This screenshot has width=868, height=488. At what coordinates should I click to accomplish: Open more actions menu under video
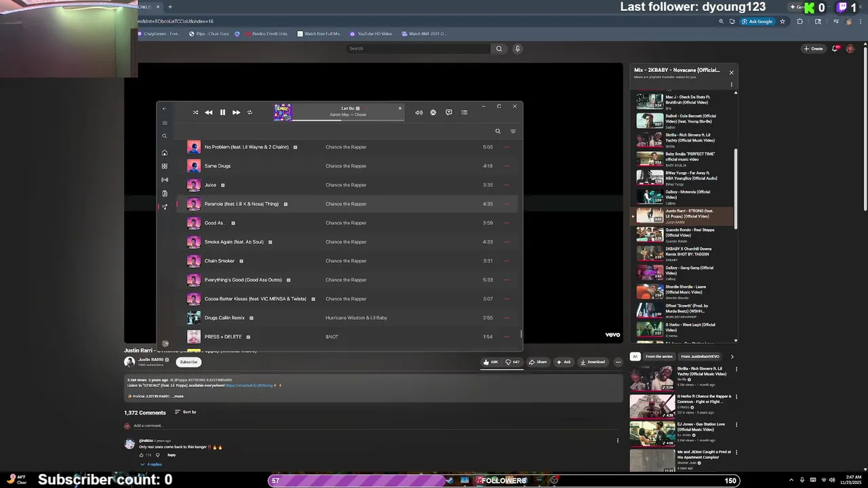618,362
